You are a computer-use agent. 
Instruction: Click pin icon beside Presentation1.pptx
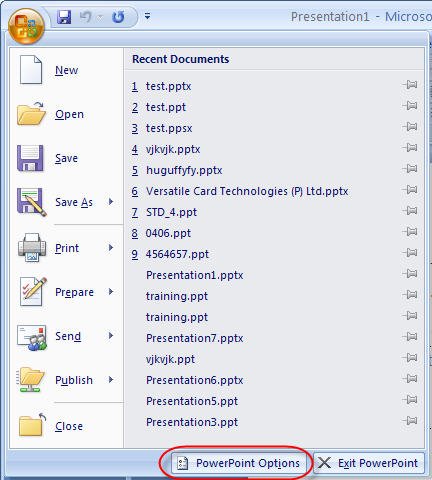tap(410, 274)
